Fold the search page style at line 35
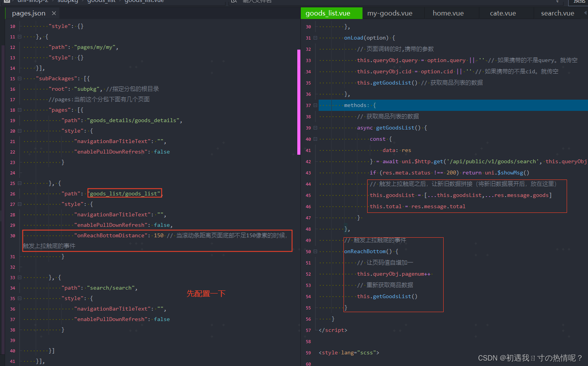 pos(19,299)
